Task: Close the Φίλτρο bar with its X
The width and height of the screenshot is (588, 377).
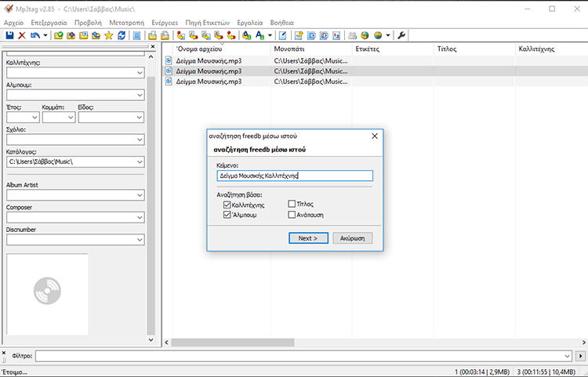Action: pos(4,353)
